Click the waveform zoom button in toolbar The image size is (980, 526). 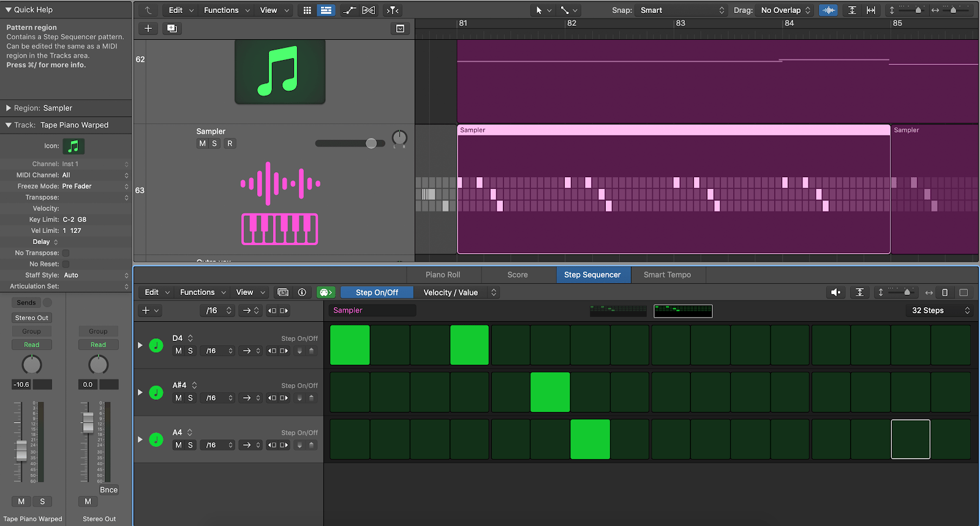[828, 10]
